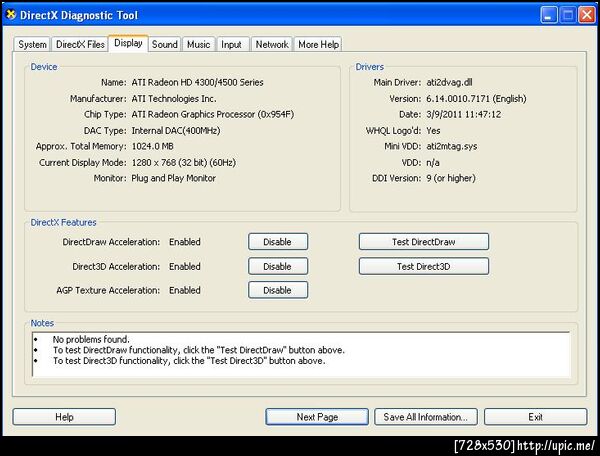
Task: Click the "No problems found." note
Action: 91,339
